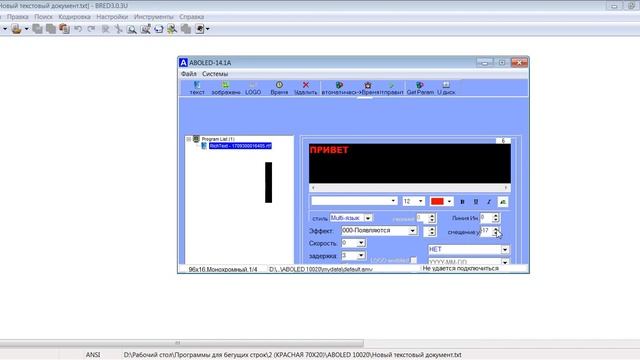Open the Кодировка menu in BRED3
This screenshot has height=360, width=640.
tap(74, 17)
